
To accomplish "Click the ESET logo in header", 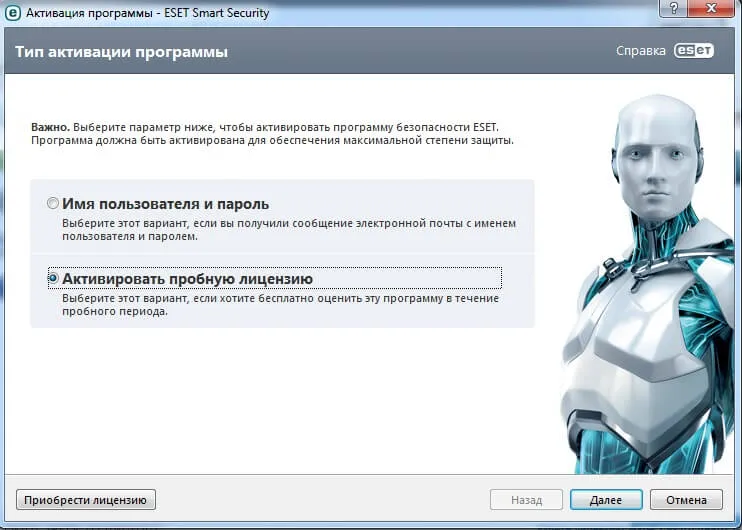I will coord(694,51).
